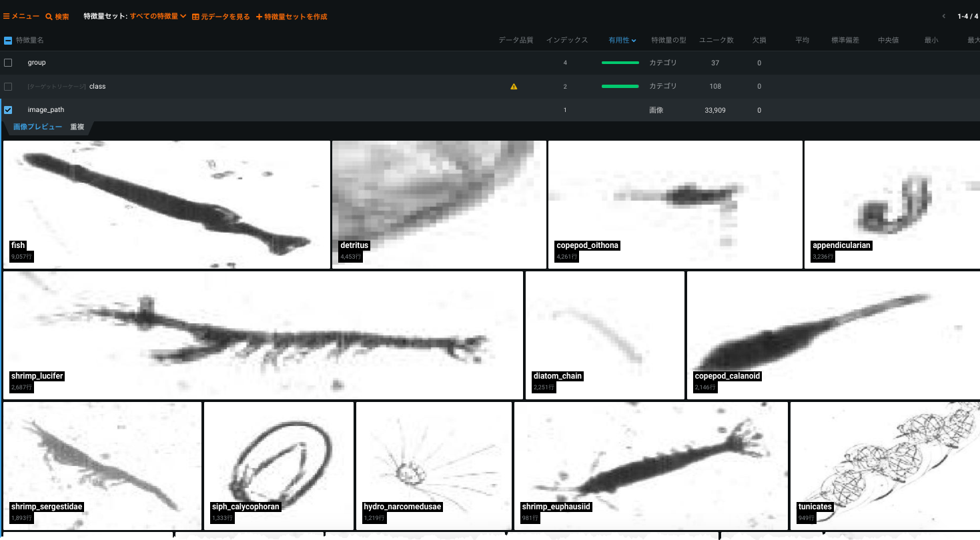This screenshot has width=980, height=540.
Task: Expand the group feature row
Action: (x=37, y=63)
